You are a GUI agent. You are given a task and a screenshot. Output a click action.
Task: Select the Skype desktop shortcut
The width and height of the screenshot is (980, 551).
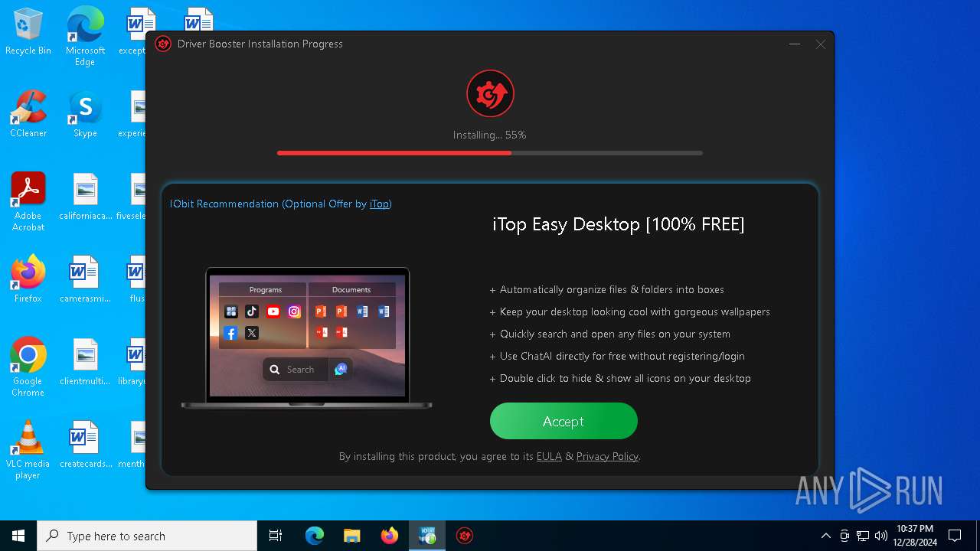tap(85, 114)
